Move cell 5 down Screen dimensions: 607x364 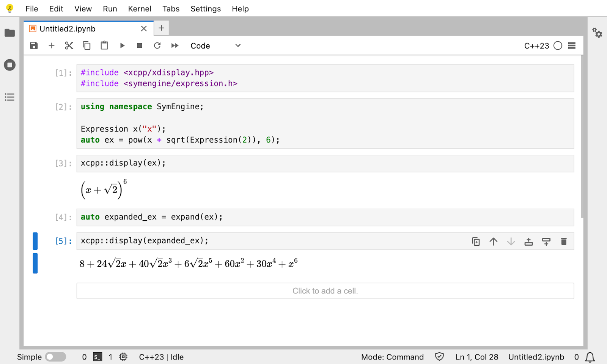pyautogui.click(x=511, y=242)
